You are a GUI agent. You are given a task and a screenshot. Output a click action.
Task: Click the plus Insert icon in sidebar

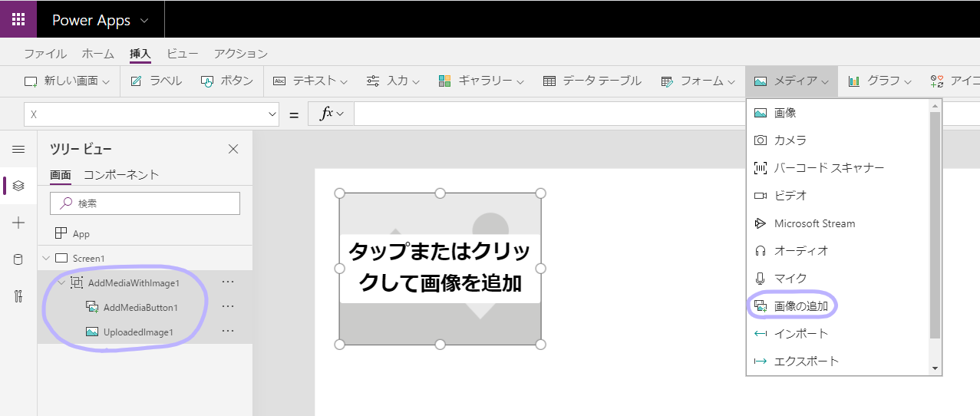(18, 223)
